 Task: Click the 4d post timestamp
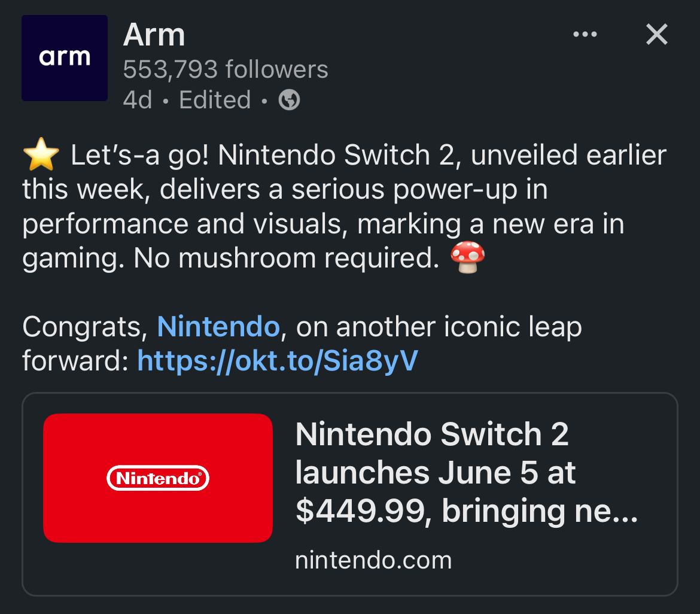click(138, 99)
